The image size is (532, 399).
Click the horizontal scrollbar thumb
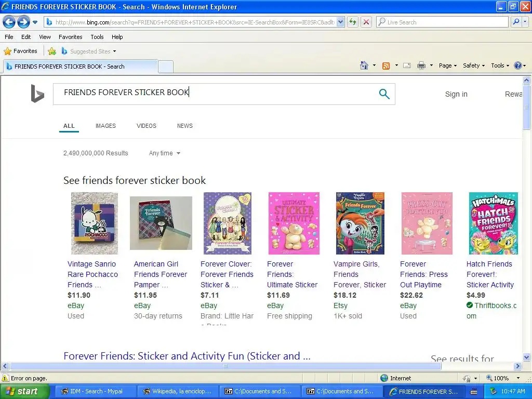[225, 366]
